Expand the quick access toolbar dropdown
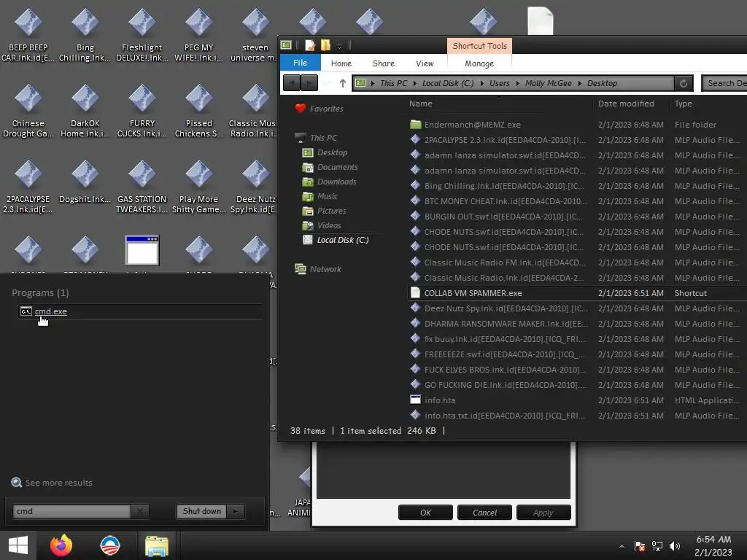Image resolution: width=747 pixels, height=560 pixels. pos(339,46)
